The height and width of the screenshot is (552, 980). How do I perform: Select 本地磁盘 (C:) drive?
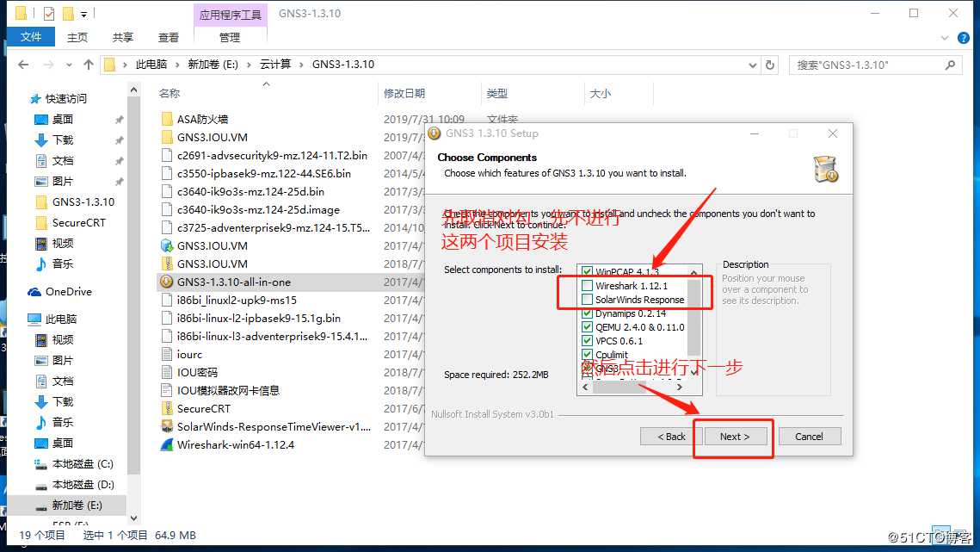click(83, 464)
